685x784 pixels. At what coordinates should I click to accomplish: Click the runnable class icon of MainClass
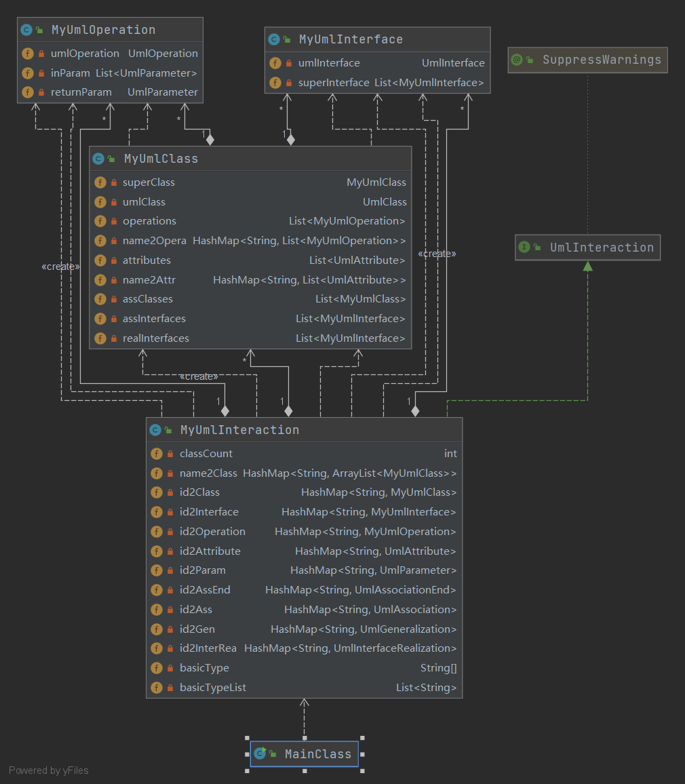[x=260, y=753]
